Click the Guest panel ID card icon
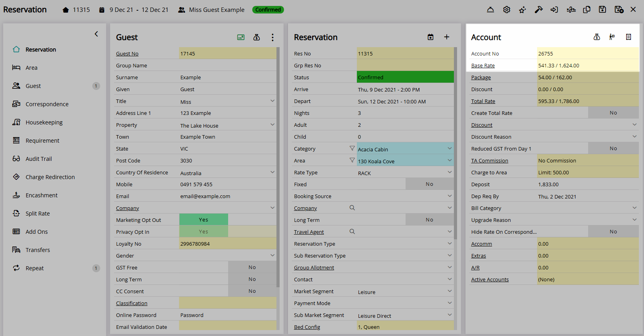This screenshot has width=644, height=336. click(x=241, y=37)
